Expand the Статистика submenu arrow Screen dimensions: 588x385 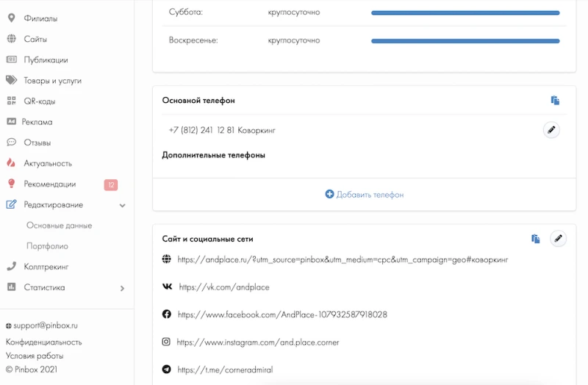point(122,288)
